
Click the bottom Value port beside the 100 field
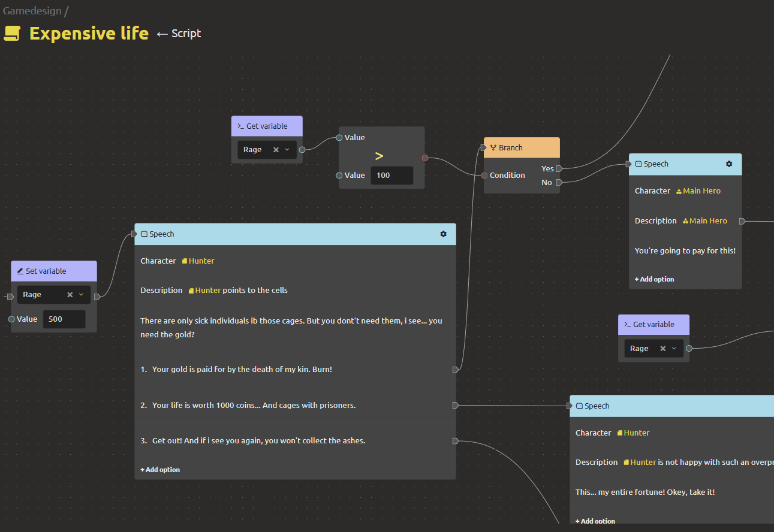point(339,176)
